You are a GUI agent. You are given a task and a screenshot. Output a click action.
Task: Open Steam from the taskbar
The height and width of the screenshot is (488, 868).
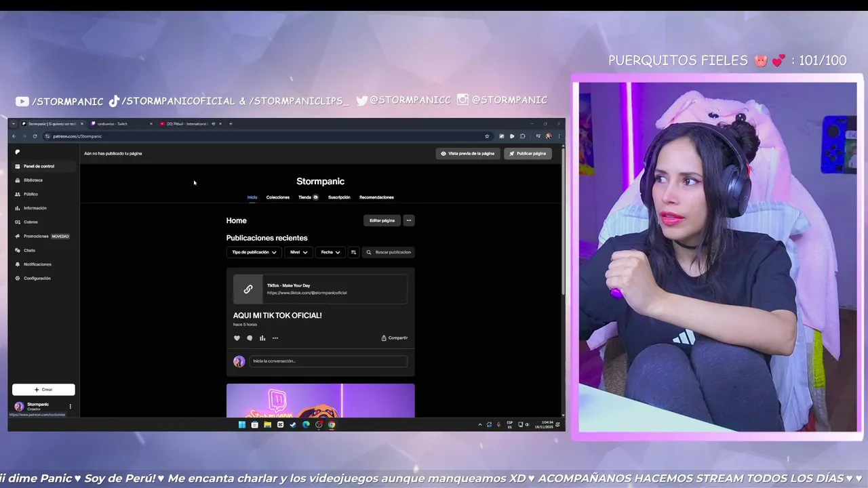pyautogui.click(x=293, y=425)
